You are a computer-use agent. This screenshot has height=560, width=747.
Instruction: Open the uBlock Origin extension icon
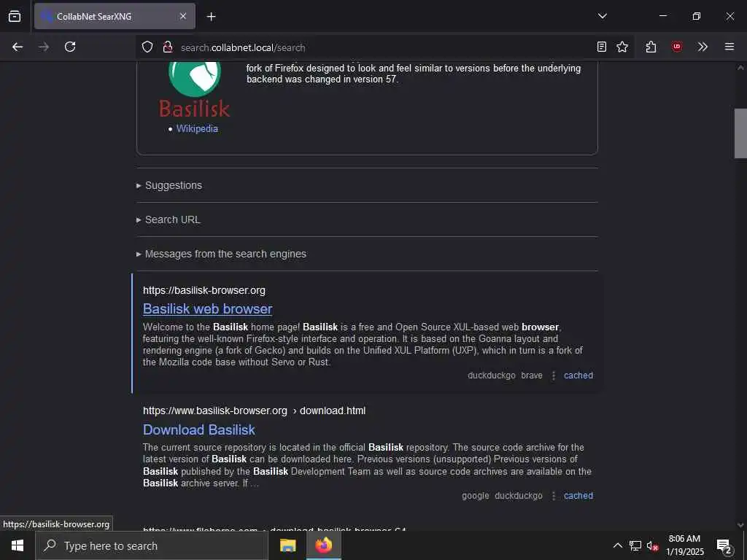click(x=676, y=47)
